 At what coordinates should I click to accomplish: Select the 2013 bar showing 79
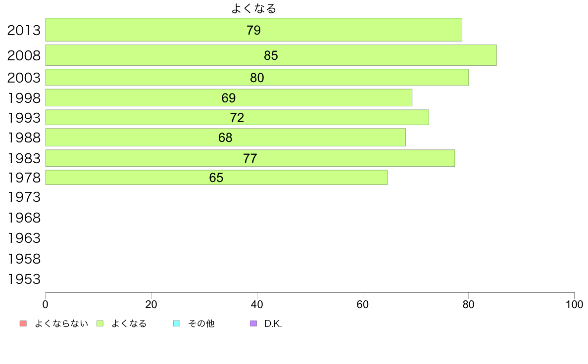[254, 30]
